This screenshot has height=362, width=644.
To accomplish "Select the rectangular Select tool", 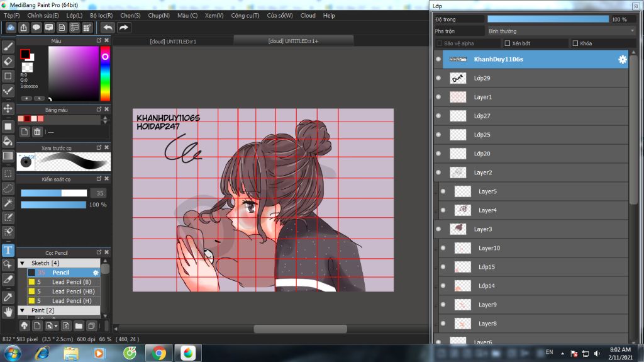I will (8, 174).
